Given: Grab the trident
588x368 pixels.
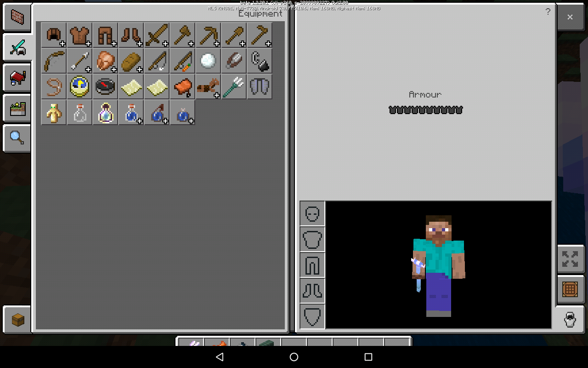Looking at the screenshot, I should click(x=234, y=86).
